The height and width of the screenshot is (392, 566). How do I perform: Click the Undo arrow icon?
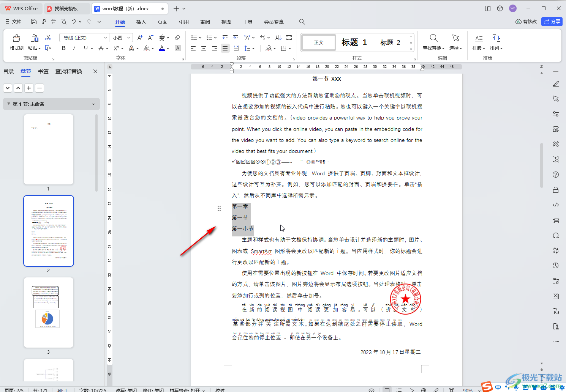[x=74, y=22]
